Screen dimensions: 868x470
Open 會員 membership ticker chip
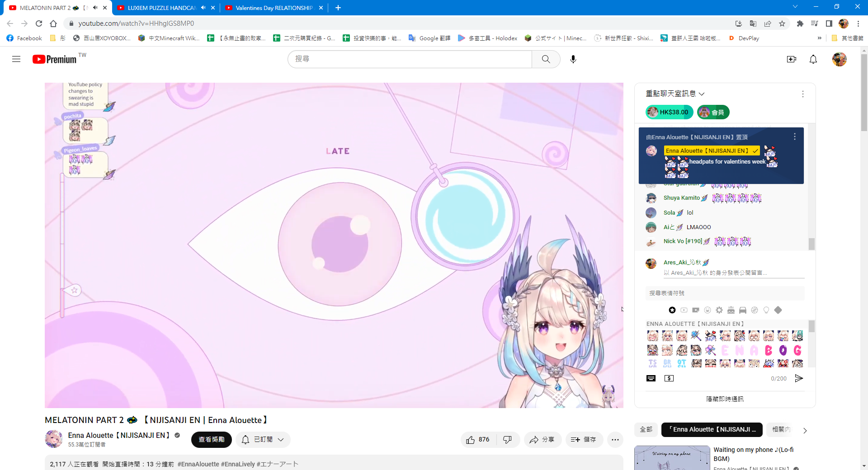click(x=713, y=112)
